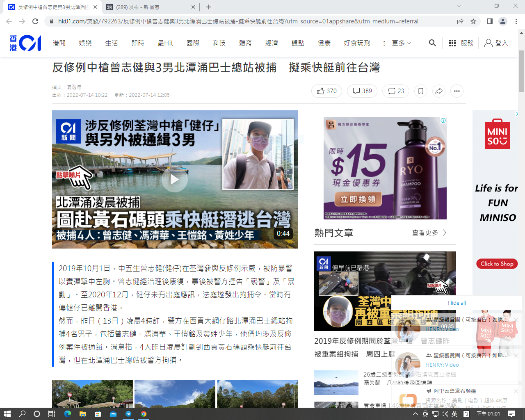The height and width of the screenshot is (420, 525).
Task: Dismiss the 阿里云盘发布频道 notification
Action: pyautogui.click(x=516, y=391)
